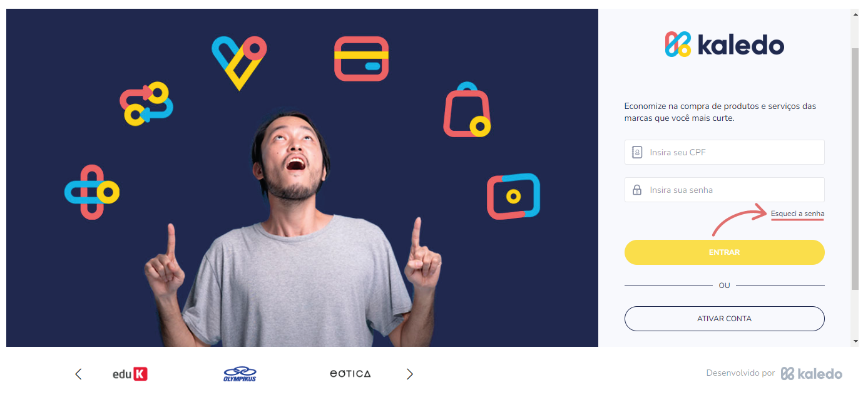Image resolution: width=868 pixels, height=407 pixels.
Task: Click the exchange arrows icon in the banner
Action: [x=146, y=103]
